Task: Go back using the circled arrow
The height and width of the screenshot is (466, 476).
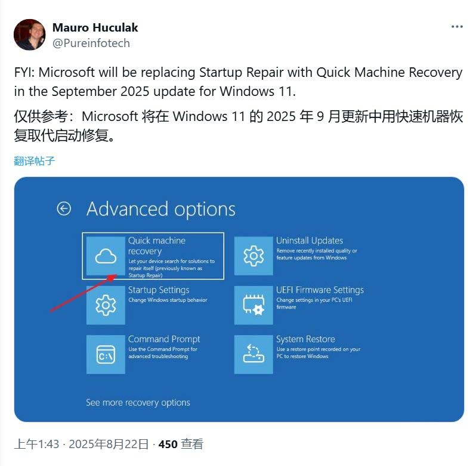Action: (x=64, y=209)
